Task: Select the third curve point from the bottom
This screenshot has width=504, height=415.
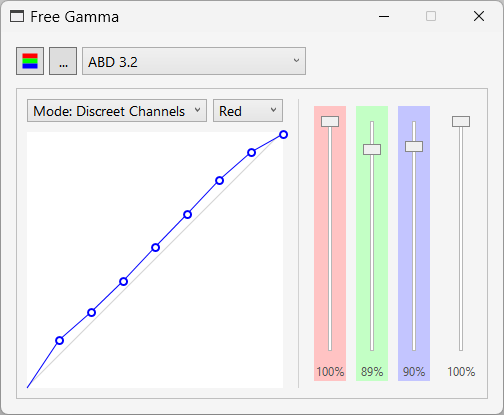Action: 124,282
